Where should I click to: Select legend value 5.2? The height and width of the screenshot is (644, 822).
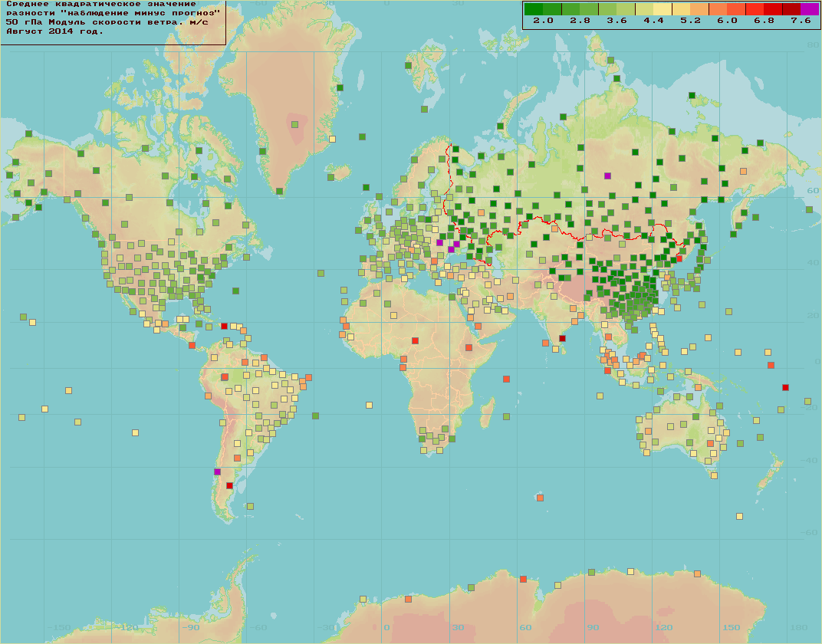point(690,21)
